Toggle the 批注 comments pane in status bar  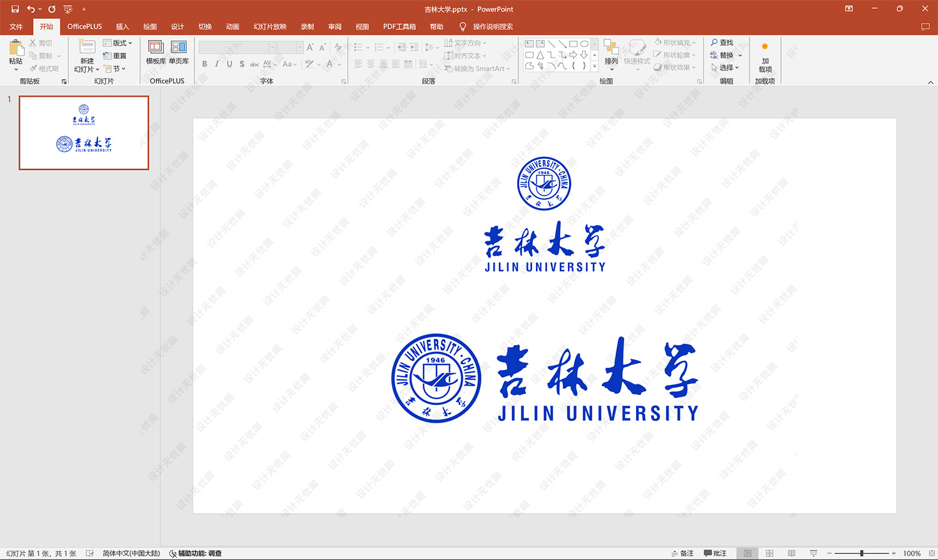(x=715, y=553)
